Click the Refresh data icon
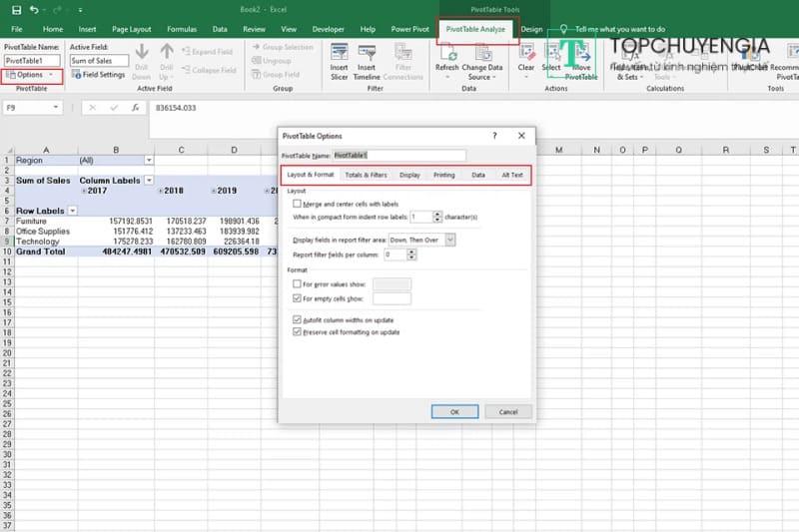Image resolution: width=799 pixels, height=532 pixels. 446,53
